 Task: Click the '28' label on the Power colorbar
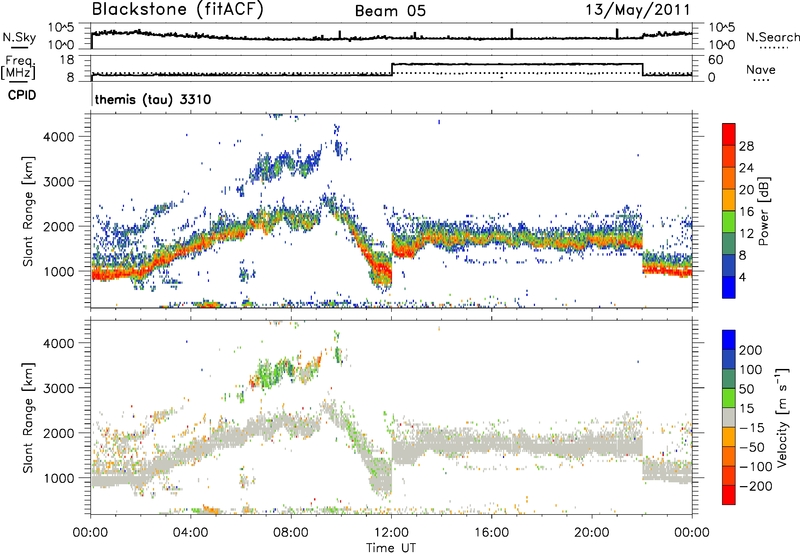pyautogui.click(x=746, y=146)
